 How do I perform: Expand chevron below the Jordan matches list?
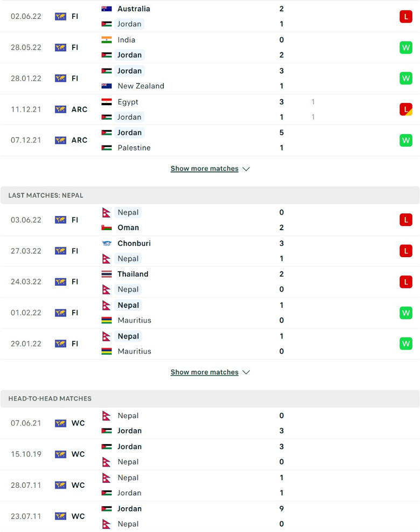[x=247, y=169]
